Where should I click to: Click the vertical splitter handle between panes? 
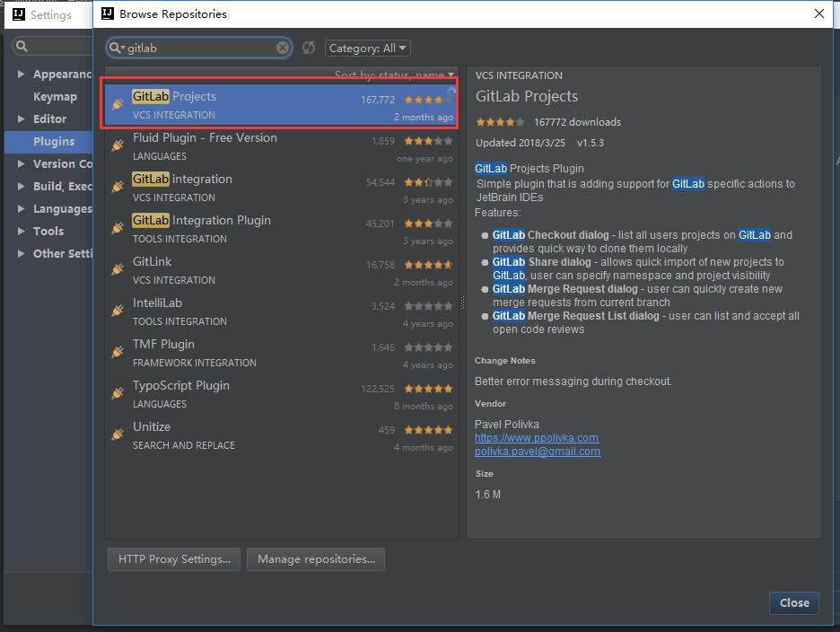click(x=462, y=303)
